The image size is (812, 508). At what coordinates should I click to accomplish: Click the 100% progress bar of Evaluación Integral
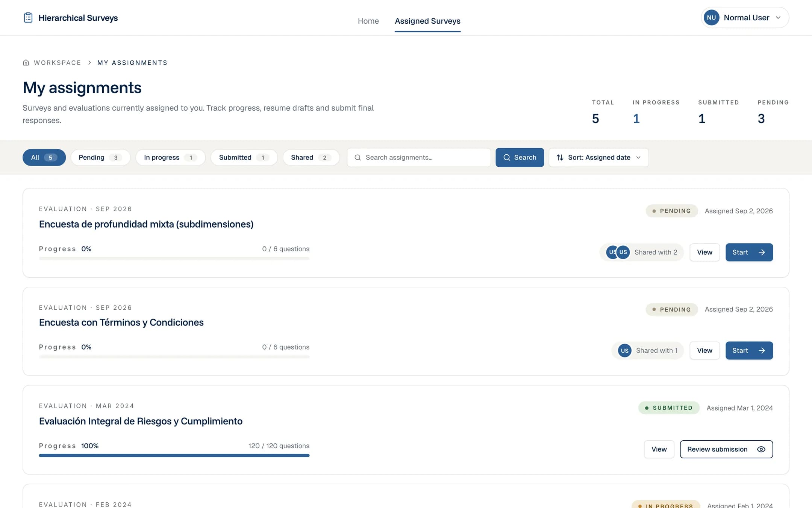(x=174, y=455)
